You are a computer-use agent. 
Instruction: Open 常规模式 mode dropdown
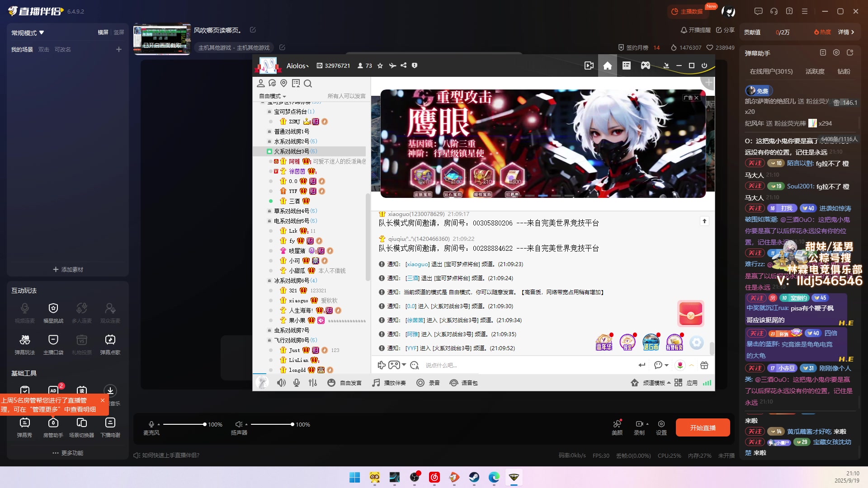(28, 33)
